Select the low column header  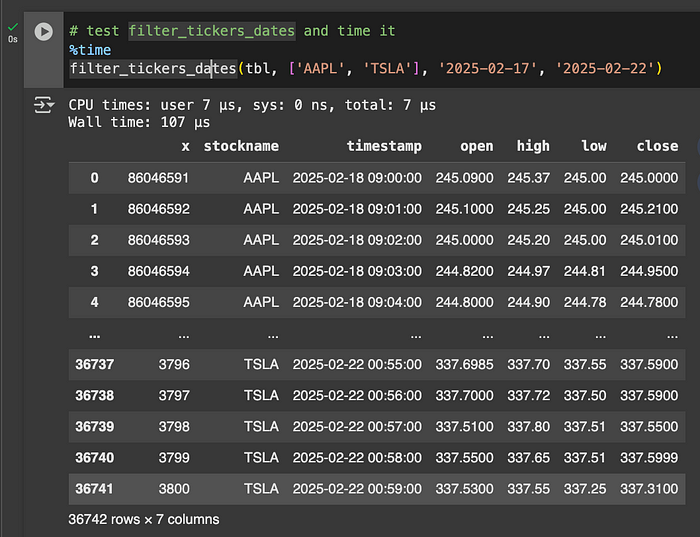point(594,146)
